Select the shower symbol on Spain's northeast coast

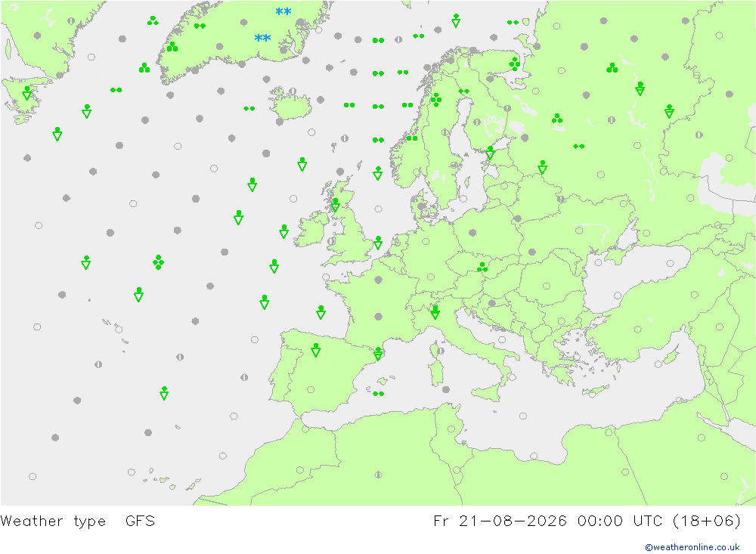pos(378,354)
